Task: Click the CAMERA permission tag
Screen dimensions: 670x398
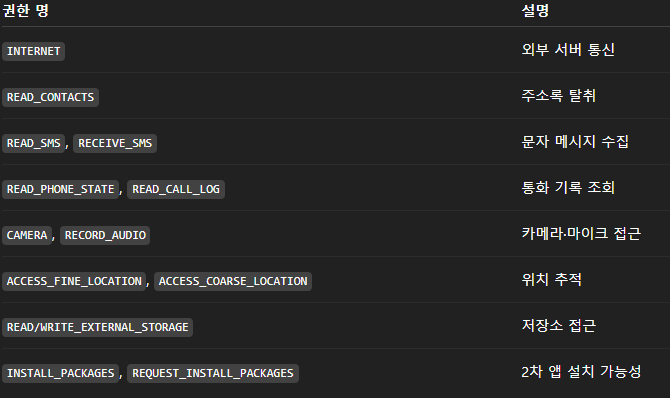Action: coord(27,235)
